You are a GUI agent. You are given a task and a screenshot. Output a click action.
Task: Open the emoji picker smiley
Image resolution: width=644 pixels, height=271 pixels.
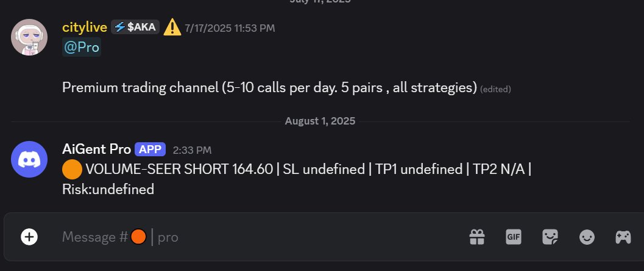pos(587,237)
